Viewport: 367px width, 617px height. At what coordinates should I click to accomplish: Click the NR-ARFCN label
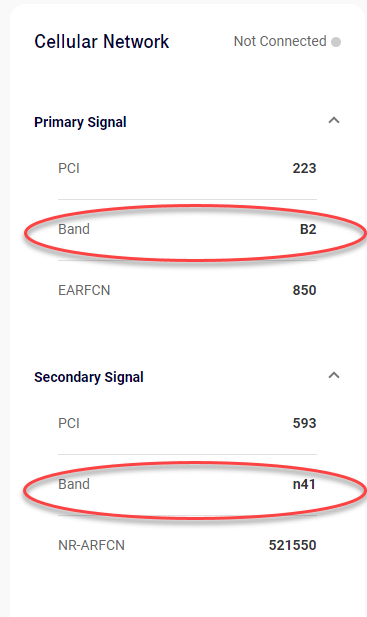(91, 545)
